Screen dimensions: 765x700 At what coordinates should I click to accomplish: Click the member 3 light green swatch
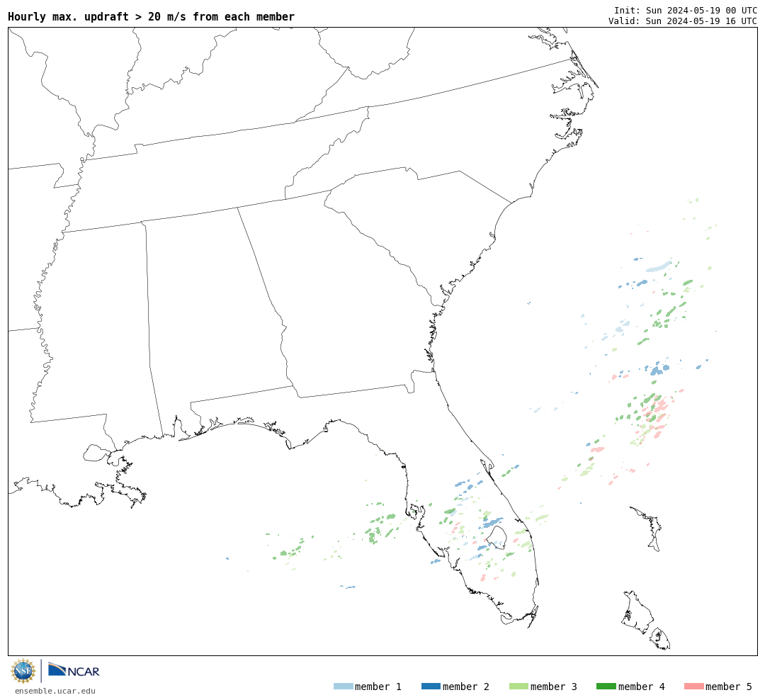(518, 687)
